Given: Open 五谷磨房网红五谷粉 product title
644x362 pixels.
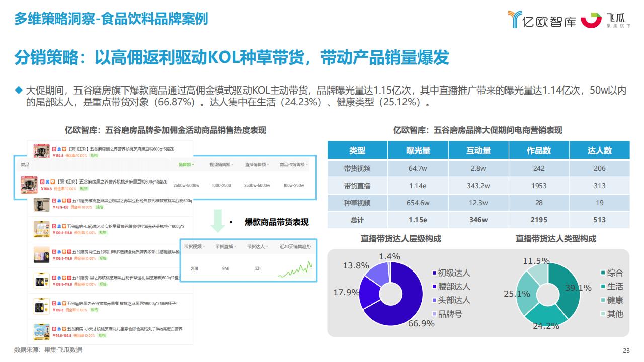Looking at the screenshot, I should (125, 252).
